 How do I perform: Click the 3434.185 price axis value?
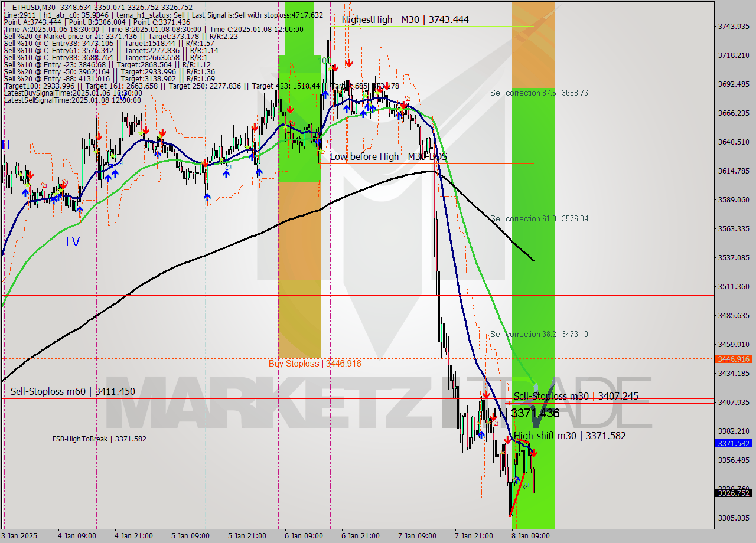[x=733, y=373]
